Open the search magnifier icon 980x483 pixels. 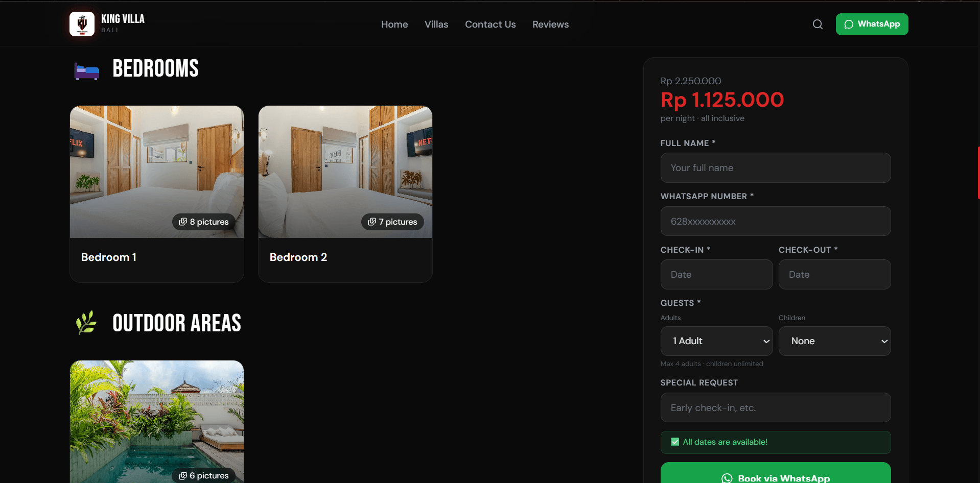click(818, 24)
